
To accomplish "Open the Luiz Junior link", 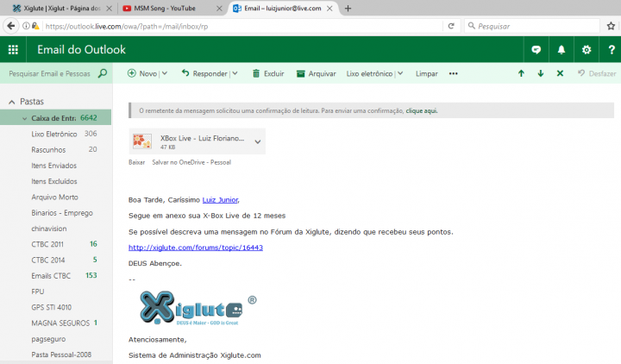I will (220, 200).
